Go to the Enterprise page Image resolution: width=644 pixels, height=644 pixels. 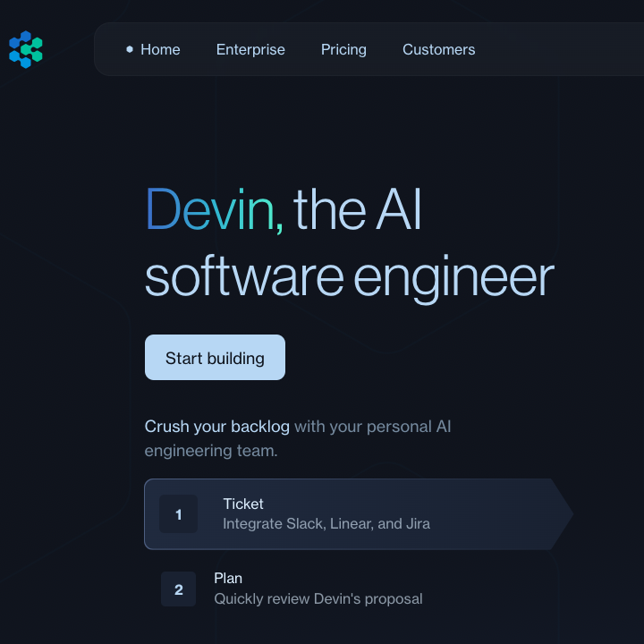[x=250, y=50]
